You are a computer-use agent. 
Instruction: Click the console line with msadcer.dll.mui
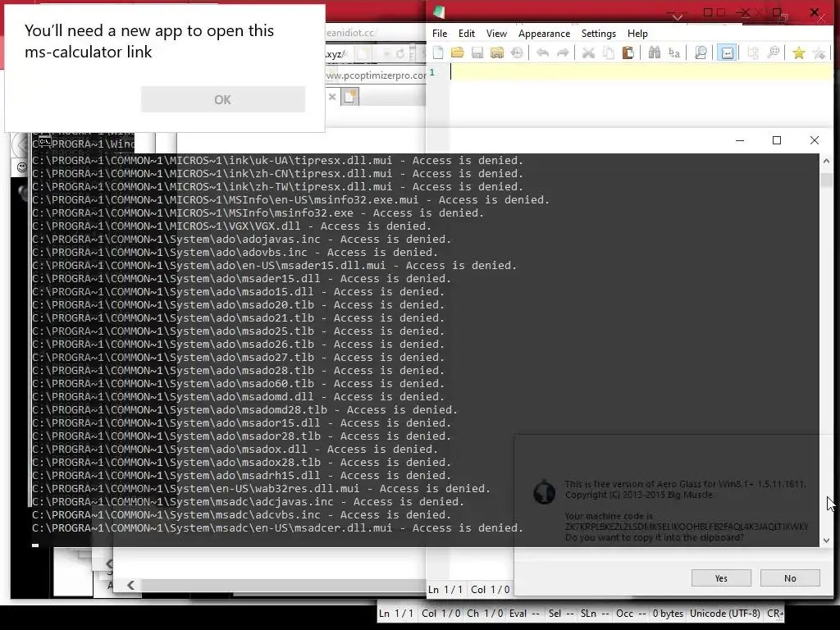coord(277,527)
